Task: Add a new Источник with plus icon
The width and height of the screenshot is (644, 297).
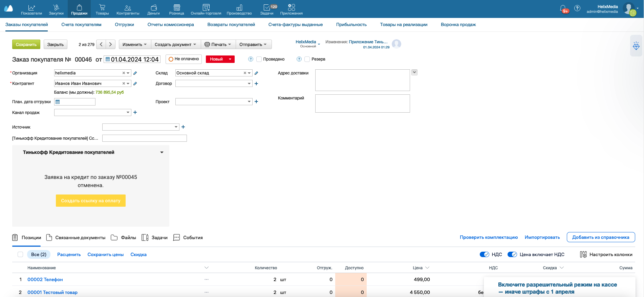Action: [x=183, y=127]
